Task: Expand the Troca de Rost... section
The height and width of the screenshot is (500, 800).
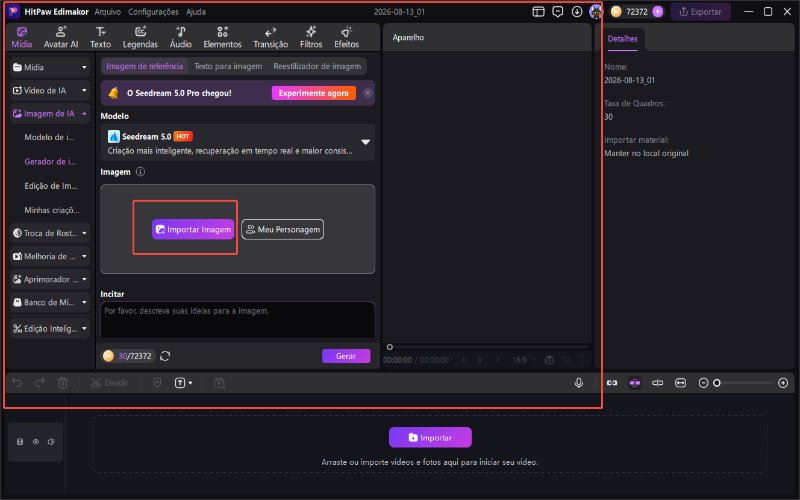Action: 49,233
